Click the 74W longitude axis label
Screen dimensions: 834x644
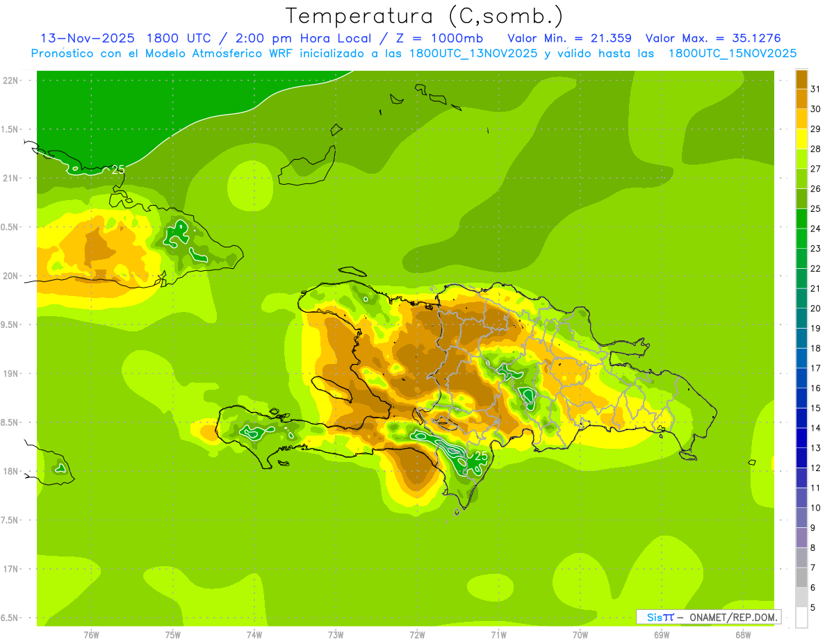[254, 634]
